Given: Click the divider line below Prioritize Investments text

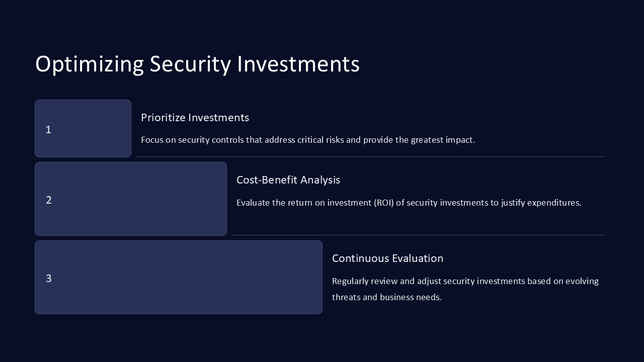Looking at the screenshot, I should 370,157.
